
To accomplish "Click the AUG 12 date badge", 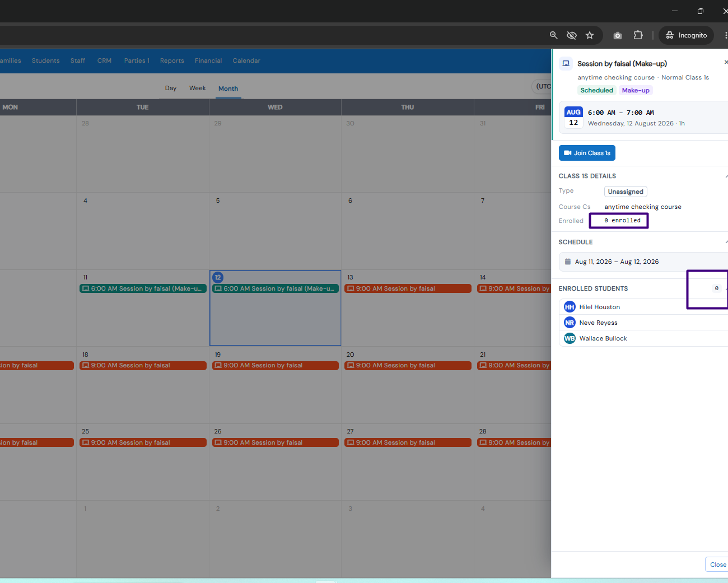I will click(573, 117).
